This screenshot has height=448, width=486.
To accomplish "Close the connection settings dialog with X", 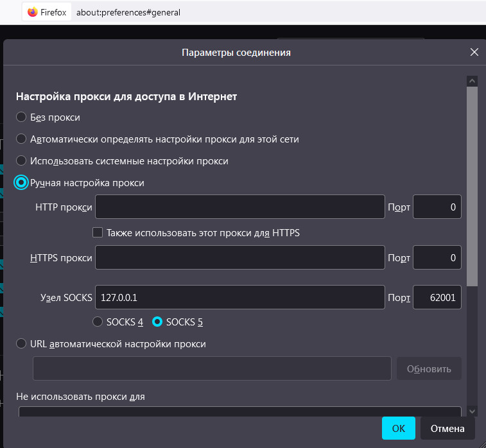I will coord(474,53).
